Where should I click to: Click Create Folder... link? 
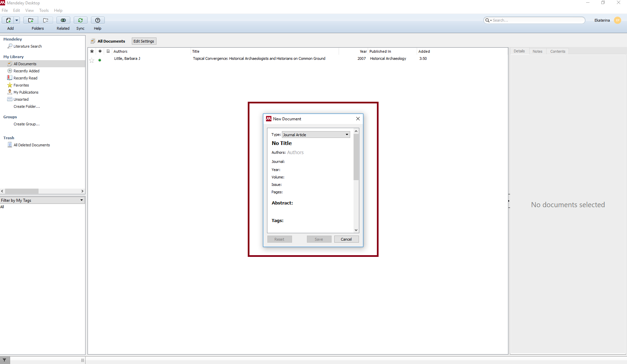(x=27, y=106)
